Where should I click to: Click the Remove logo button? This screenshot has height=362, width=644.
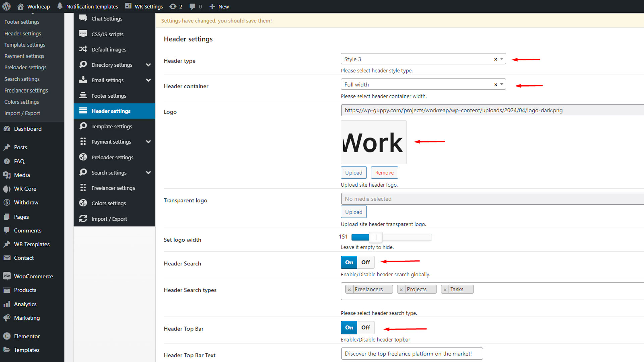384,173
